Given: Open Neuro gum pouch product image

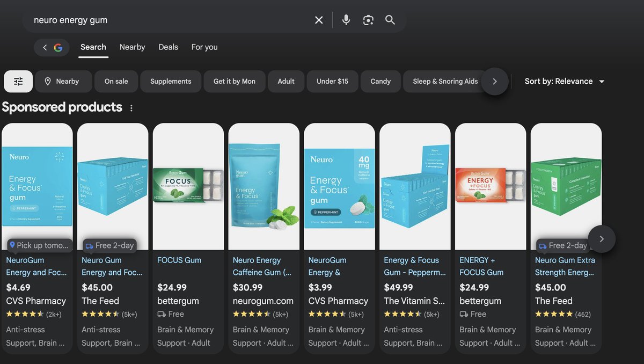Looking at the screenshot, I should point(264,186).
